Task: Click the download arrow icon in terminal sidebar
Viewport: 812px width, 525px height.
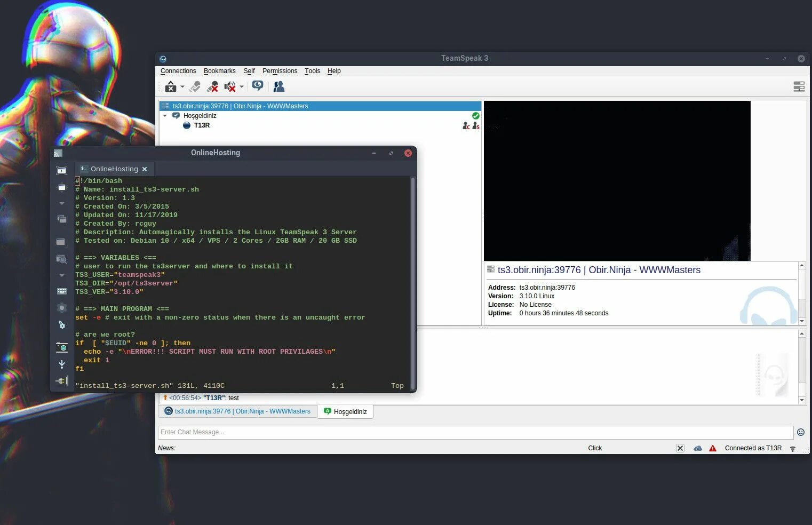Action: click(62, 364)
